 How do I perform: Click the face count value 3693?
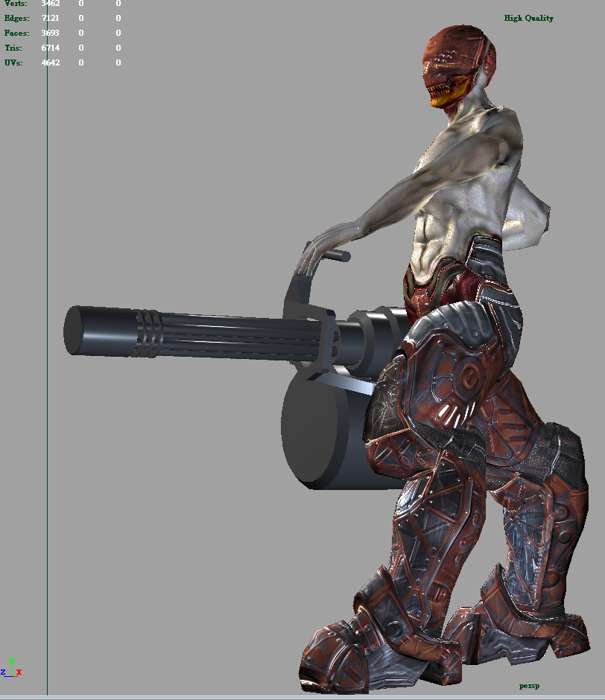pos(50,33)
